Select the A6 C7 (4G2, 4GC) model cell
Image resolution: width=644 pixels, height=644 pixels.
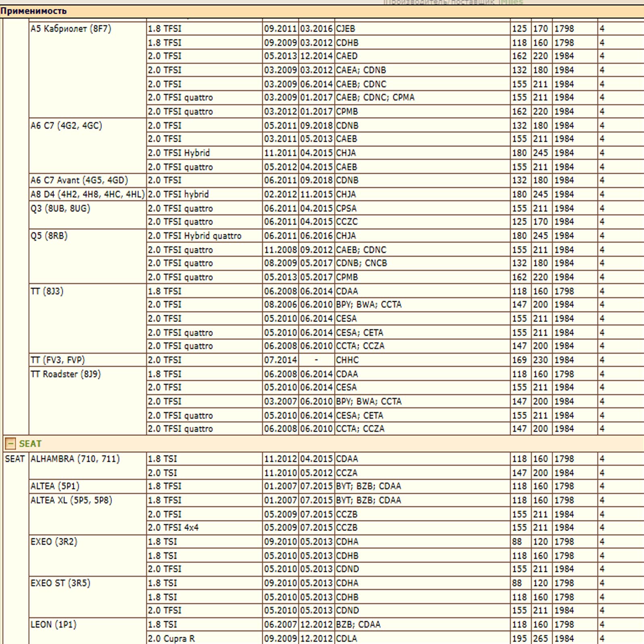click(x=66, y=126)
